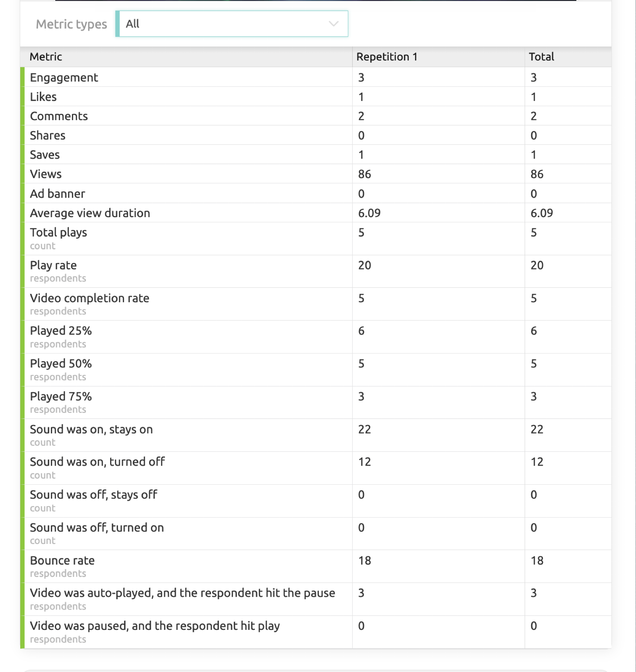Click Sound was on, turned off metric
Image resolution: width=636 pixels, height=672 pixels.
[97, 462]
